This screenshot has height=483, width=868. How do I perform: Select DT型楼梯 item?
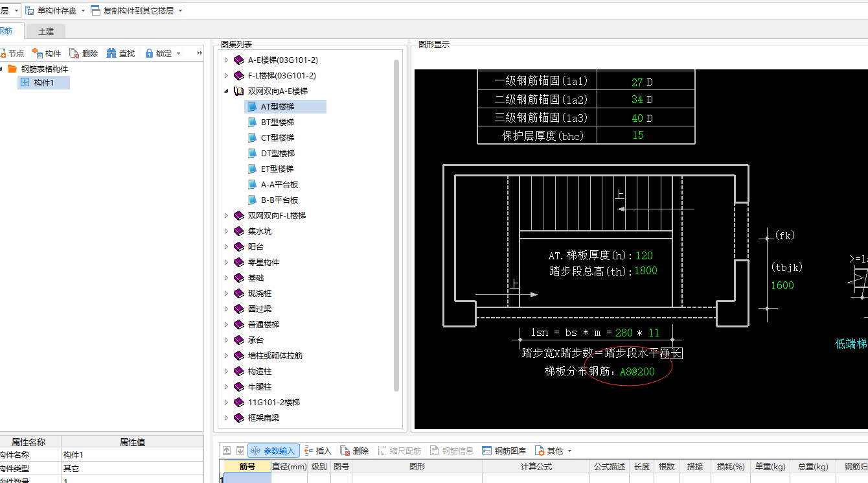pos(277,153)
